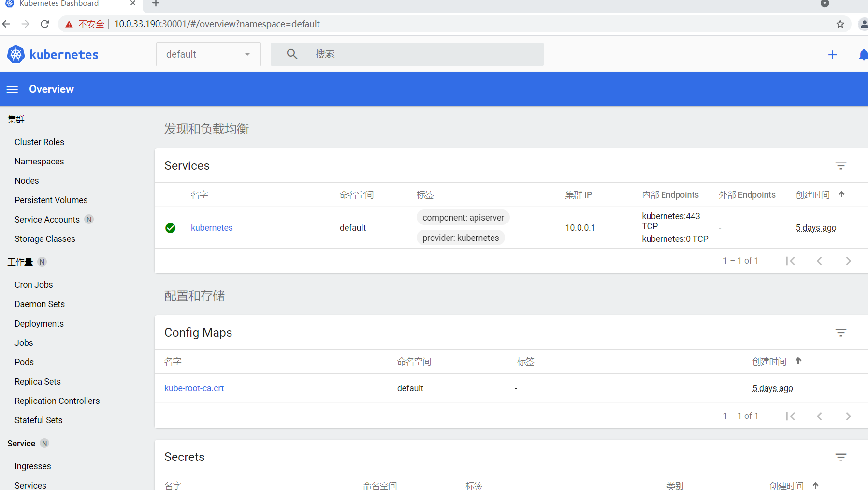The height and width of the screenshot is (490, 868).
Task: Open Pods in sidebar
Action: click(x=24, y=362)
